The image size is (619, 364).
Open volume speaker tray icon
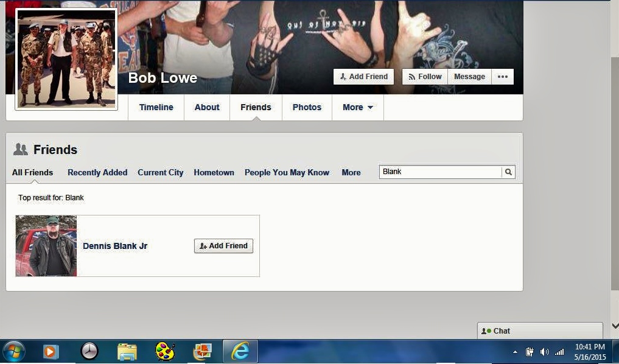click(544, 352)
